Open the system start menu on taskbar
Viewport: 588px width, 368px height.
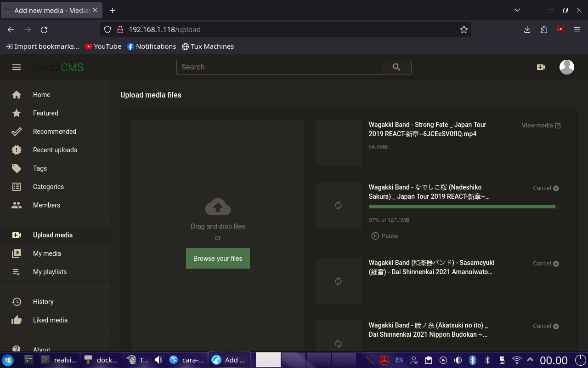click(8, 360)
